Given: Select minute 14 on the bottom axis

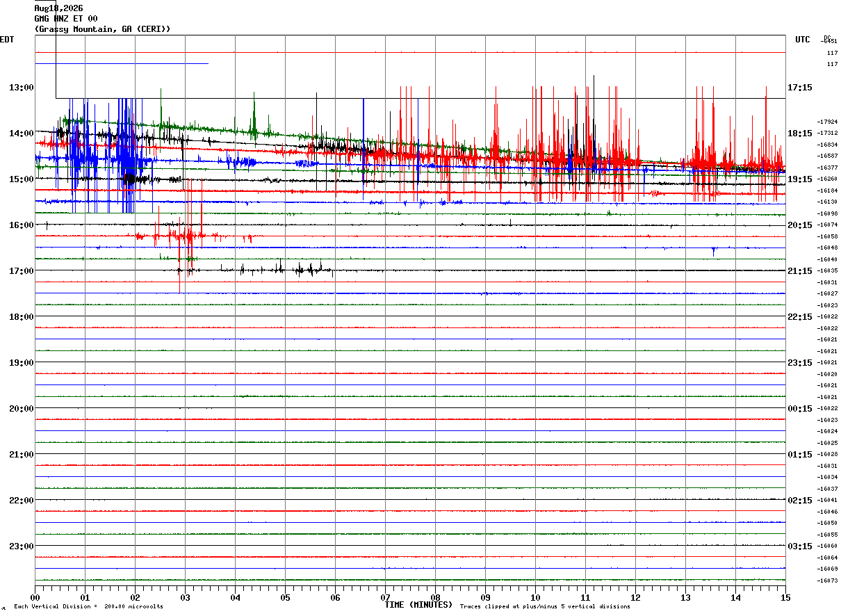Looking at the screenshot, I should (x=735, y=597).
